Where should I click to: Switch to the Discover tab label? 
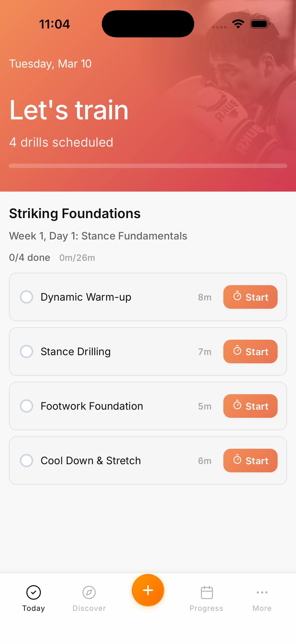(89, 608)
